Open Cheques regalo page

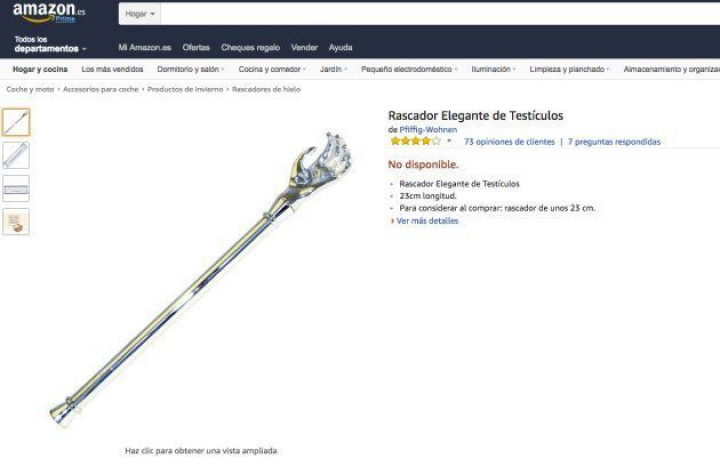(x=250, y=47)
